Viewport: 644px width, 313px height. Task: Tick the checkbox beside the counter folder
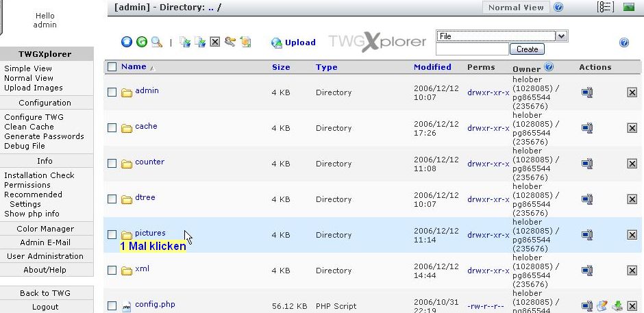pos(112,164)
